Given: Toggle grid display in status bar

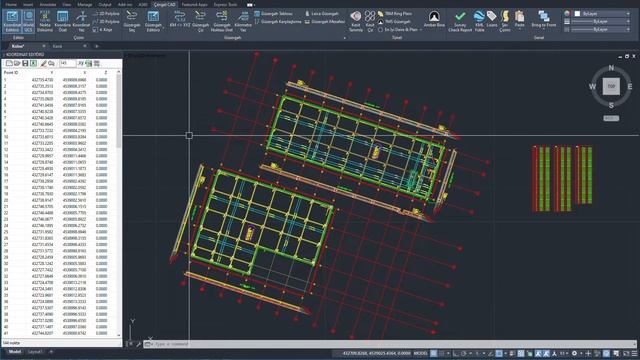Looking at the screenshot, I should pos(433,353).
